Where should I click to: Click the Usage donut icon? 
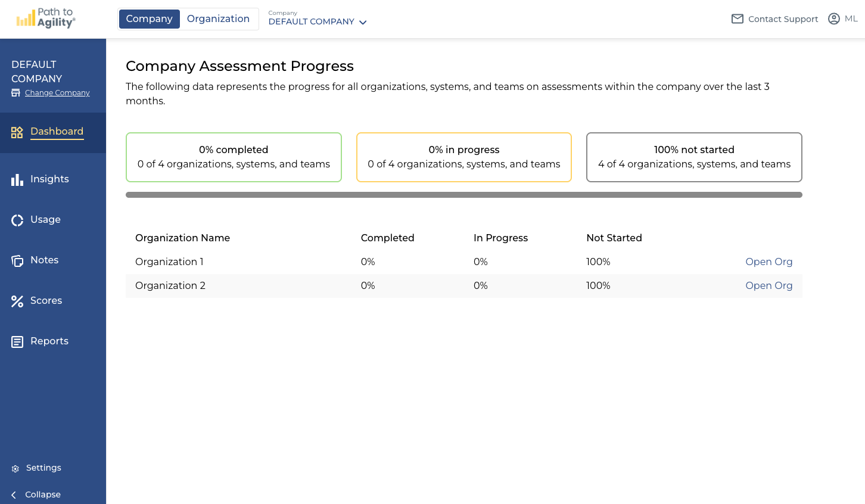coord(17,220)
